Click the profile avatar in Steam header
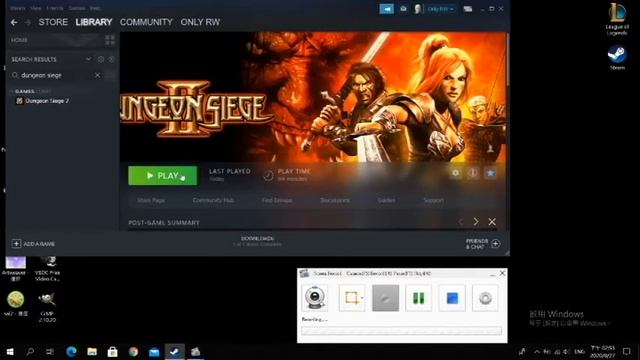This screenshot has height=360, width=640. [x=418, y=9]
